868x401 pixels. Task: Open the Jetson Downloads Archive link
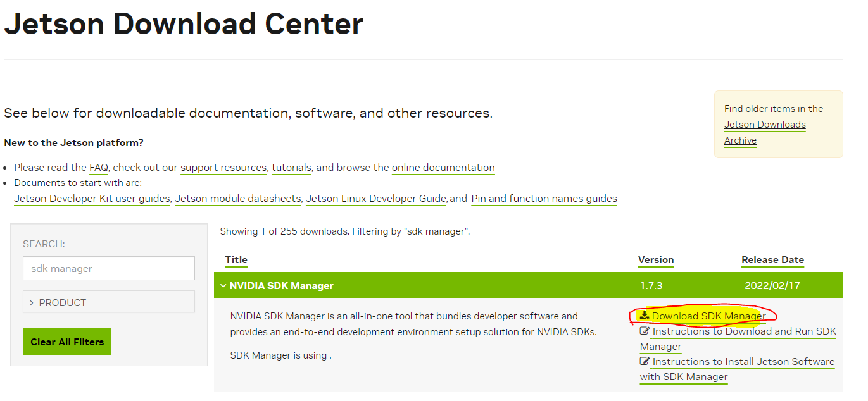pyautogui.click(x=765, y=132)
